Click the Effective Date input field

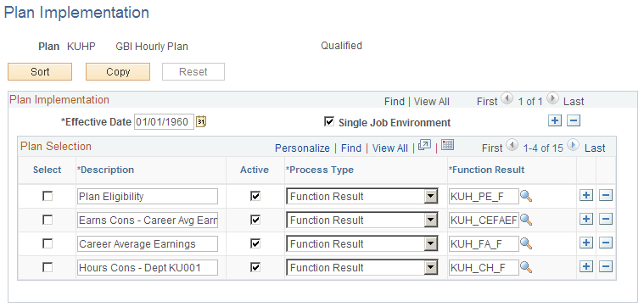164,122
